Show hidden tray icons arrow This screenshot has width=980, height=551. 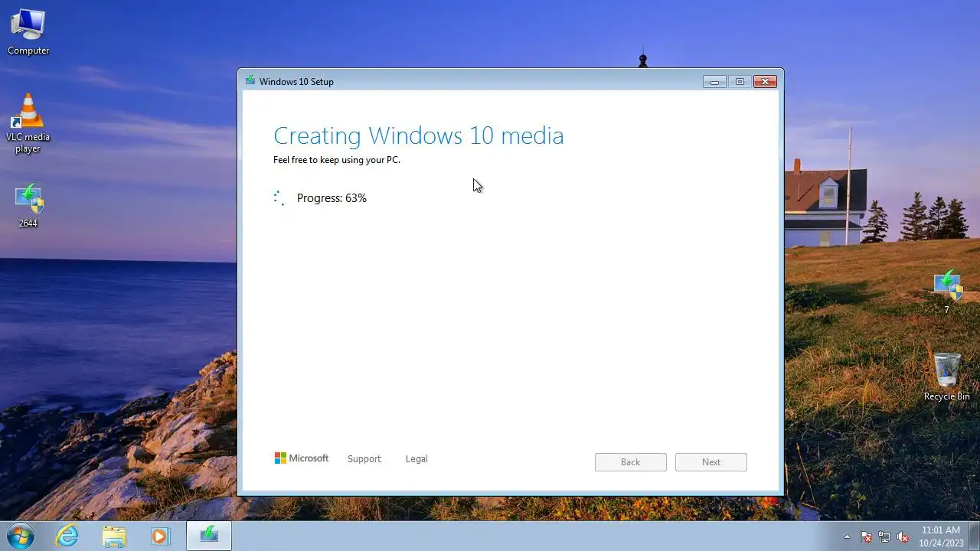847,536
